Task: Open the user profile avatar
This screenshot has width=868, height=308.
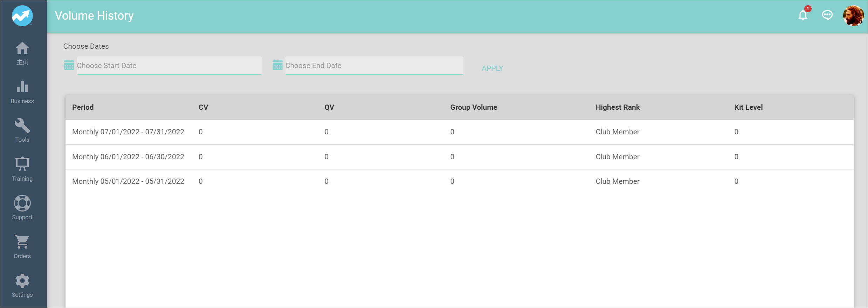Action: pyautogui.click(x=853, y=16)
